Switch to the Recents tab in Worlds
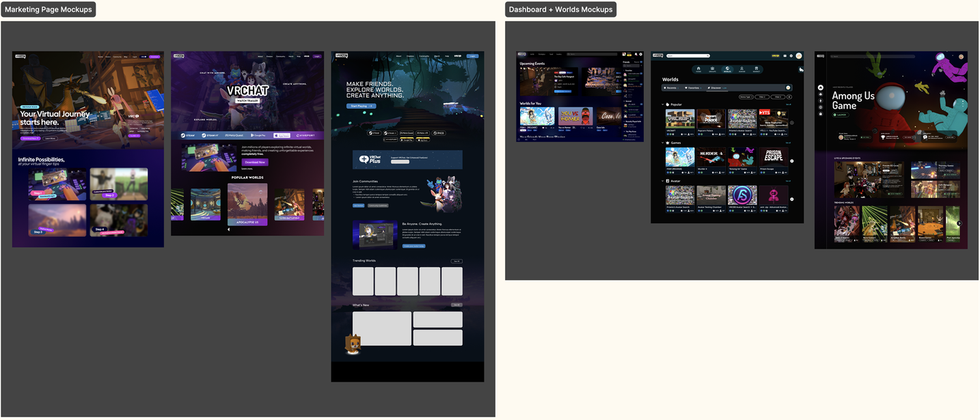 point(671,88)
